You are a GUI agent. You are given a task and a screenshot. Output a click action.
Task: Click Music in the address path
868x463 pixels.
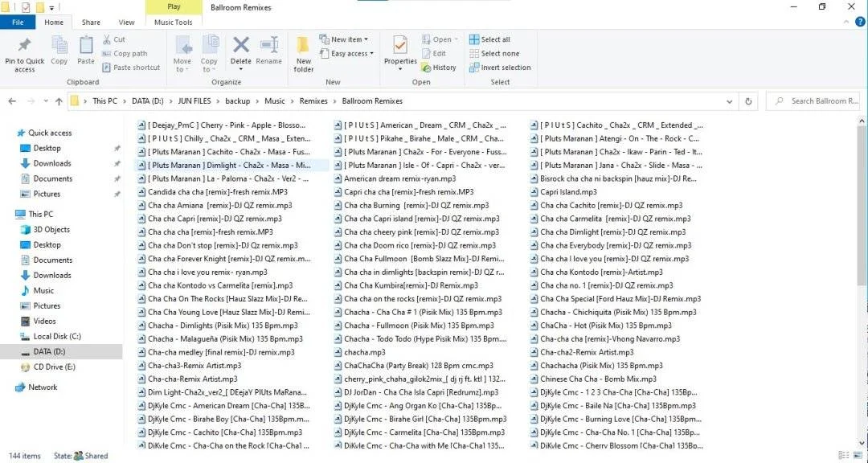click(x=275, y=101)
